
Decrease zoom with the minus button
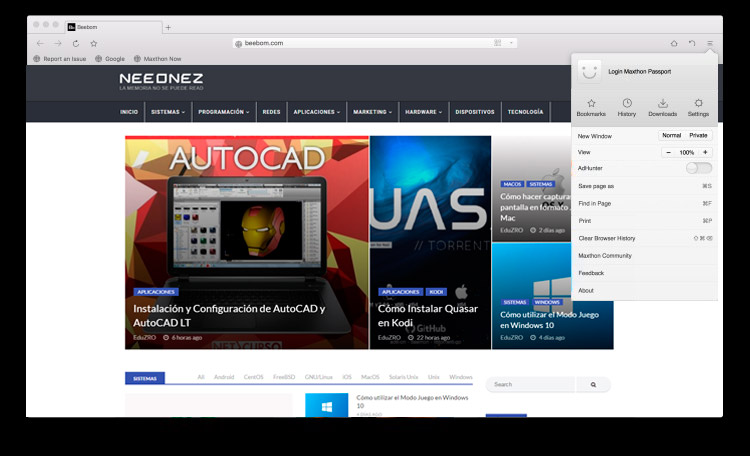(669, 153)
